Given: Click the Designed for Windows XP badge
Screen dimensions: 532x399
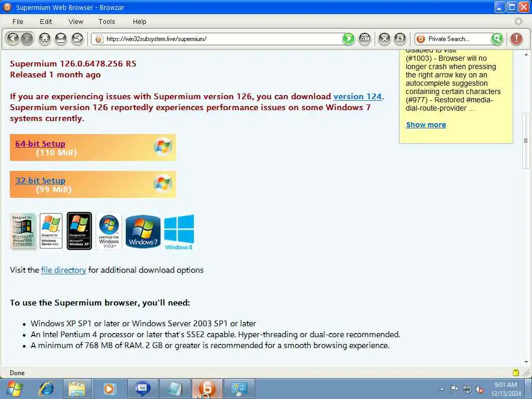Looking at the screenshot, I should coord(79,231).
